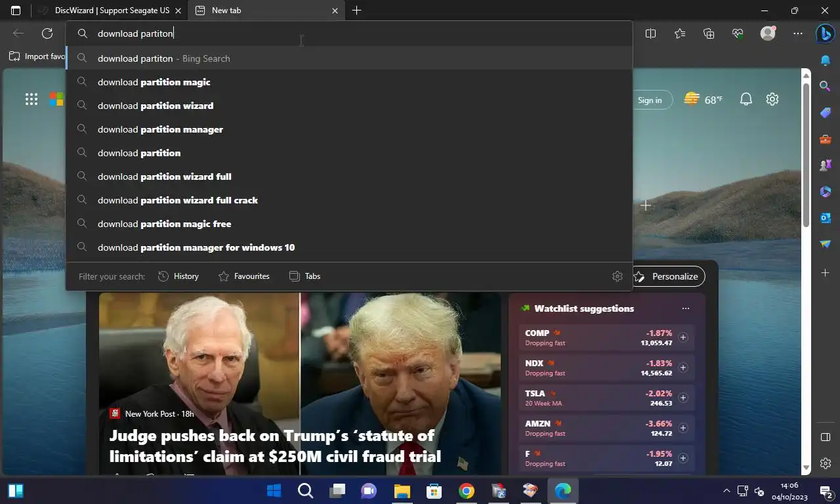Open Widgets panel from taskbar corner
This screenshot has width=840, height=504.
16,491
